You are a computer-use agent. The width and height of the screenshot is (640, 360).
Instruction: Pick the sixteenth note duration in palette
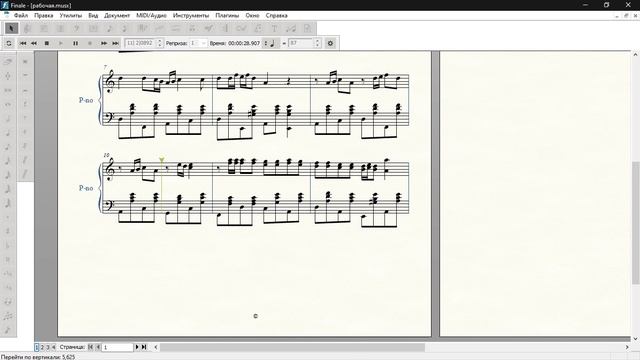click(x=8, y=161)
